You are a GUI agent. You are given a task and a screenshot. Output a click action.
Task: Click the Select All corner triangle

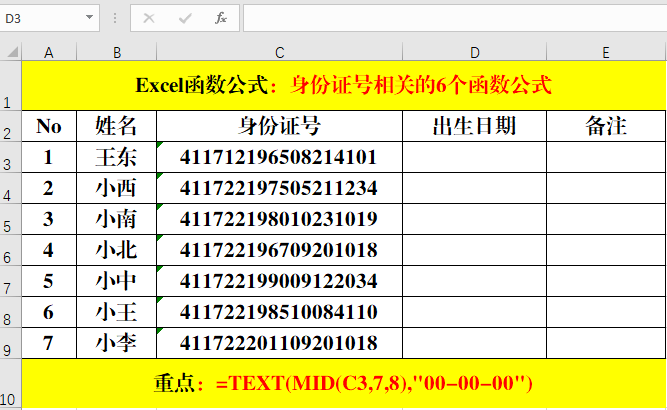click(12, 52)
